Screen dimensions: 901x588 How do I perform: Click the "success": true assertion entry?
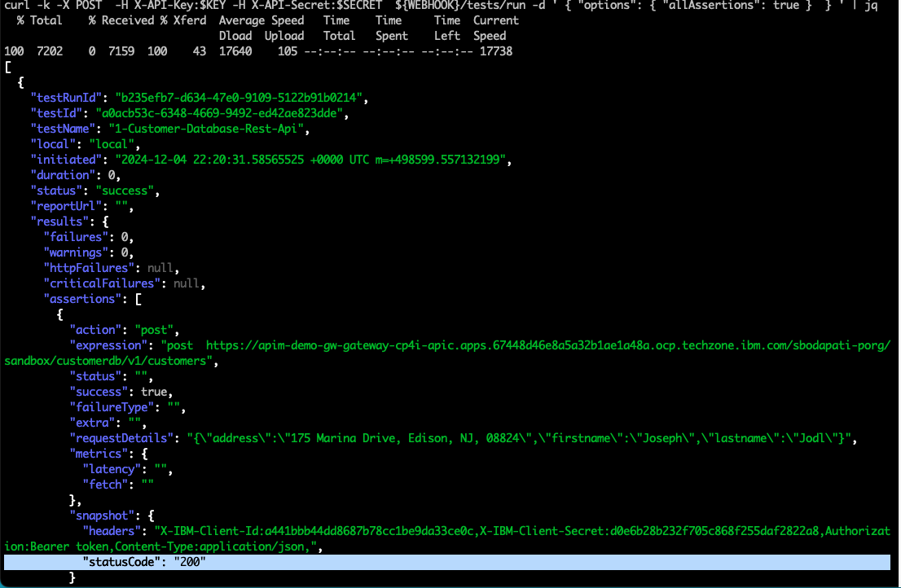[120, 392]
